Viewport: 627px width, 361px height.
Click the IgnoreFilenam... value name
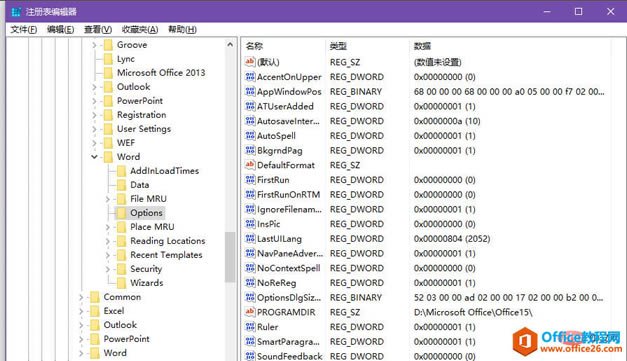[x=289, y=209]
